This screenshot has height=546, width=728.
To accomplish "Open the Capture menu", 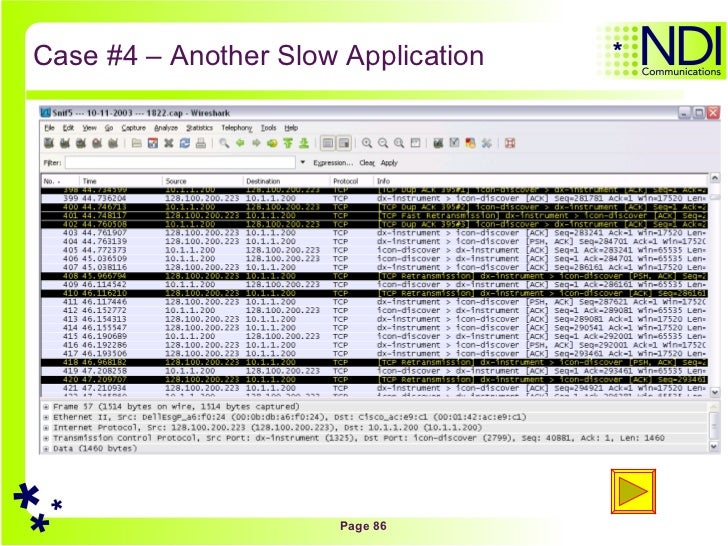I will click(x=134, y=128).
